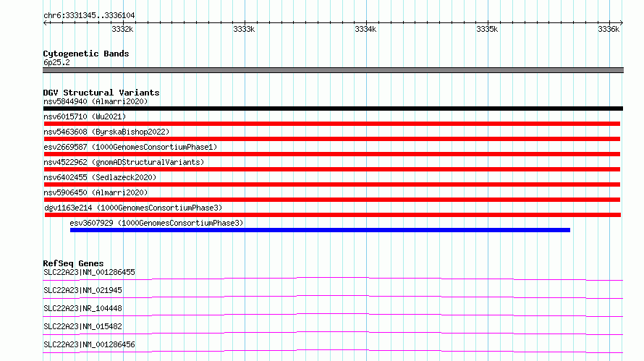Click the 3335k ruler tick label
This screenshot has width=644, height=361.
pyautogui.click(x=487, y=29)
